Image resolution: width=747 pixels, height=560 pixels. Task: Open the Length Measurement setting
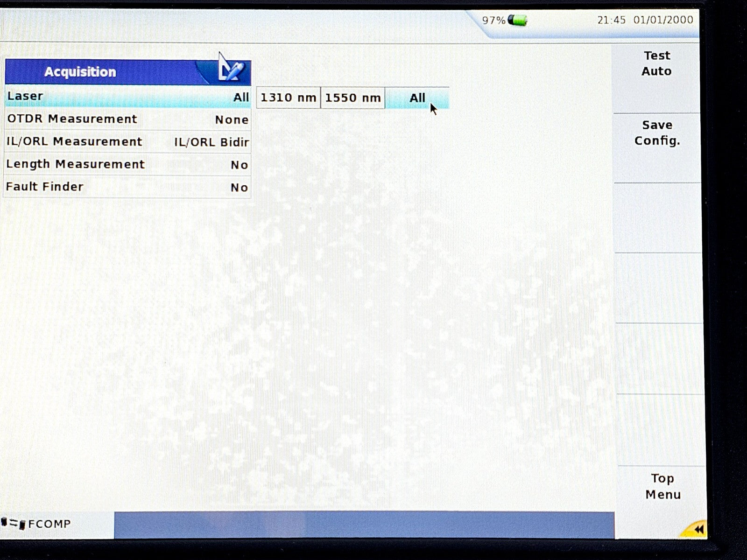(127, 165)
